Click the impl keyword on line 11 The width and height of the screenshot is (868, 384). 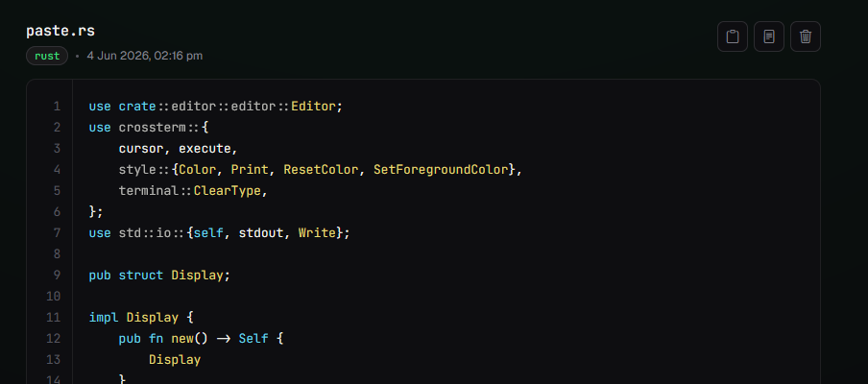[x=104, y=318]
